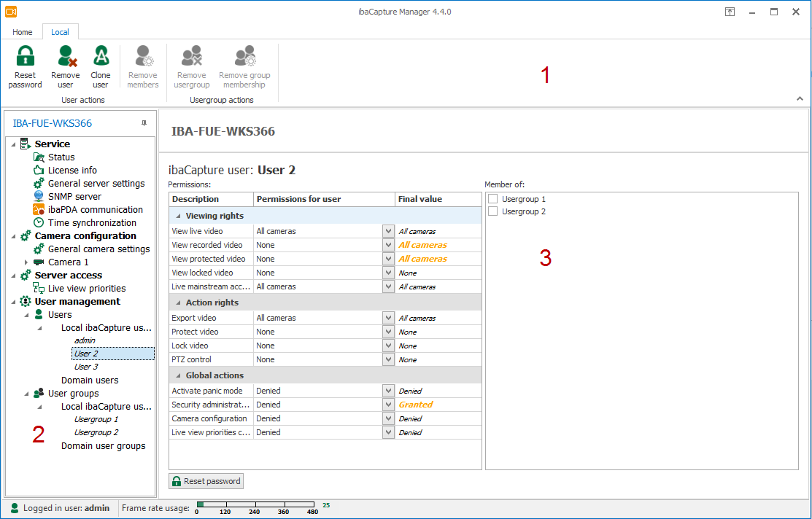Viewport: 812px width, 519px height.
Task: Open the Status item in Service tree
Action: [x=61, y=157]
